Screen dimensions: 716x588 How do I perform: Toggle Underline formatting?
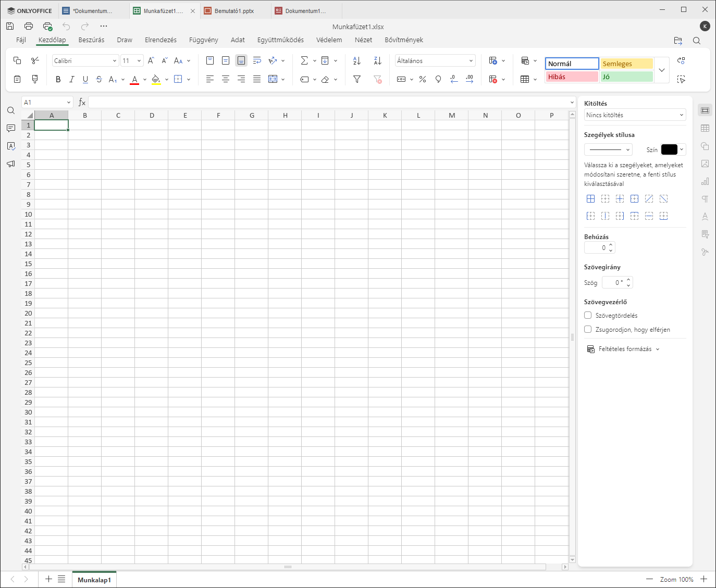[85, 79]
